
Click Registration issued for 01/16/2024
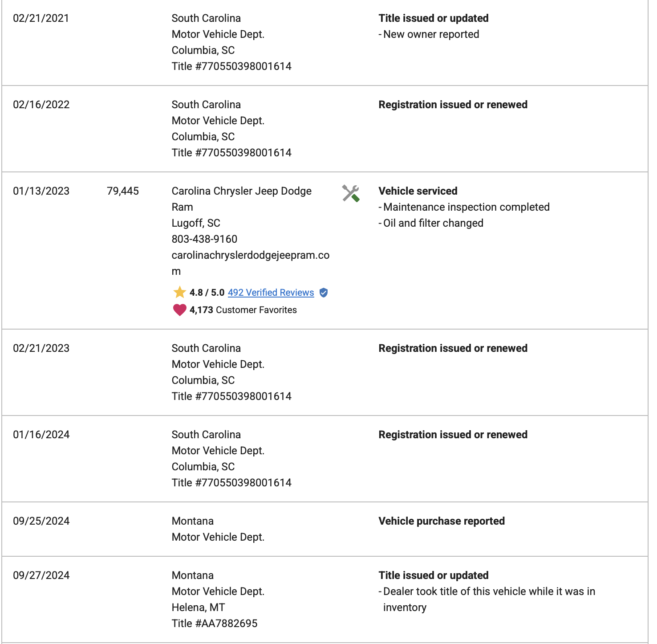click(x=453, y=435)
